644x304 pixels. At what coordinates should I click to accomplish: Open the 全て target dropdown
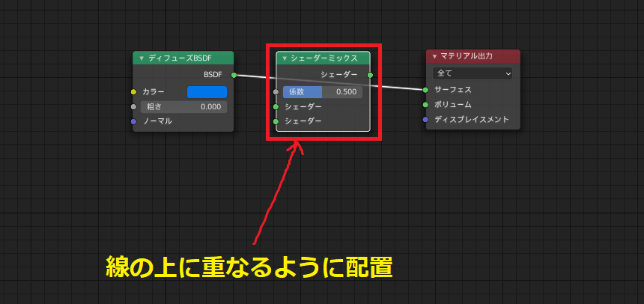click(473, 73)
